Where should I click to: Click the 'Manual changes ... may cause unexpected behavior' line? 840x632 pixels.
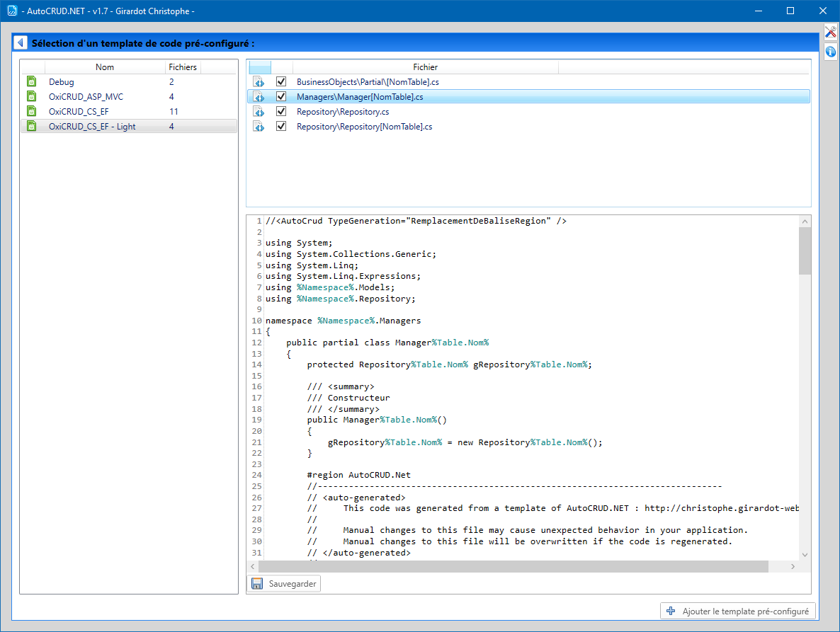(527, 530)
